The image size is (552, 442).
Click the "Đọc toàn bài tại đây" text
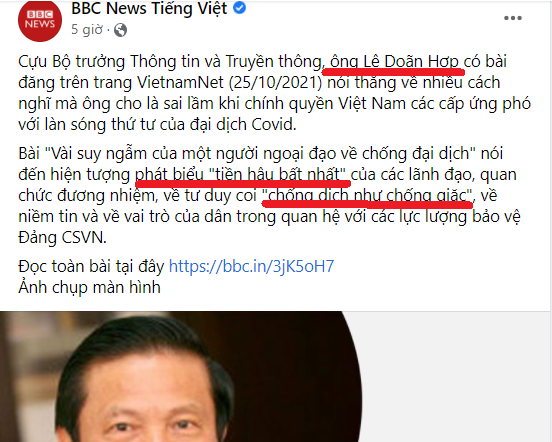tap(91, 266)
